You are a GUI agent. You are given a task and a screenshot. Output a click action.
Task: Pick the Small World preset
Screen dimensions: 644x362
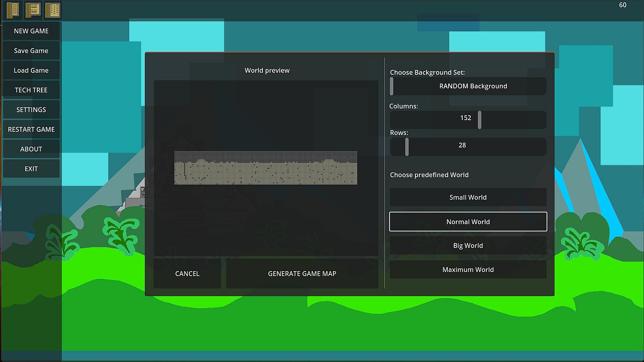[x=468, y=197]
